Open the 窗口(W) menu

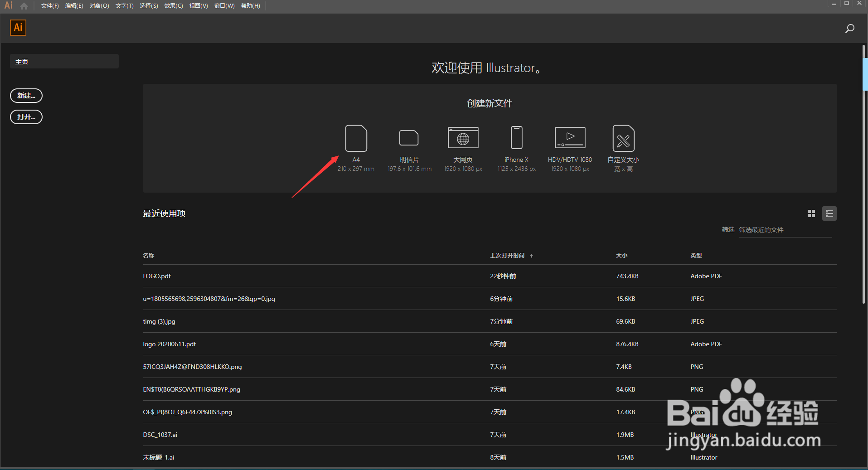pos(224,6)
